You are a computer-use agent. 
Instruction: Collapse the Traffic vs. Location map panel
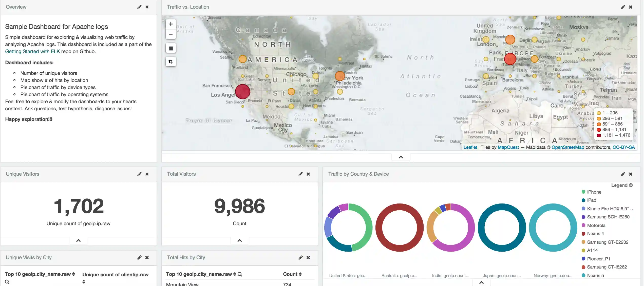click(400, 157)
